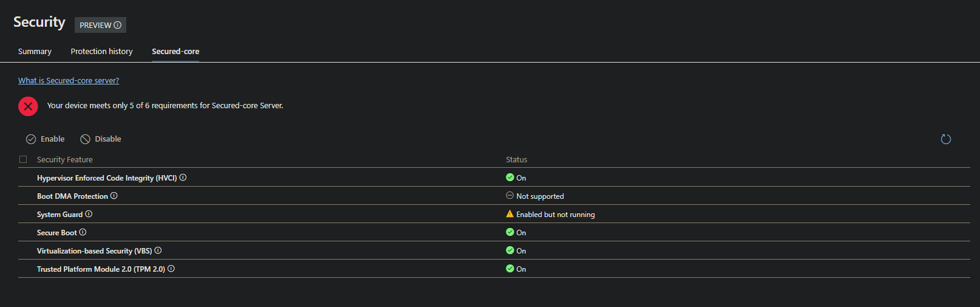Click TPM 2.0 info icon
This screenshot has height=307, width=980.
171,269
